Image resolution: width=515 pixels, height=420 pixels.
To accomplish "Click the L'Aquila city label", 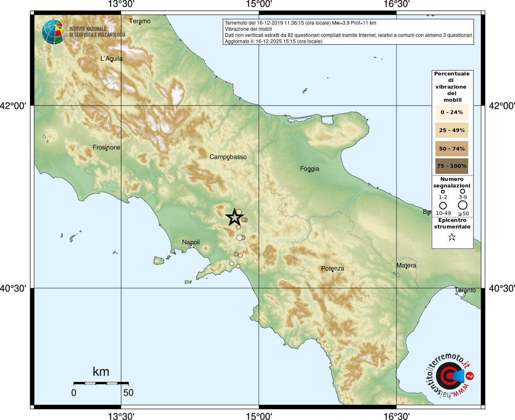I will coord(112,59).
